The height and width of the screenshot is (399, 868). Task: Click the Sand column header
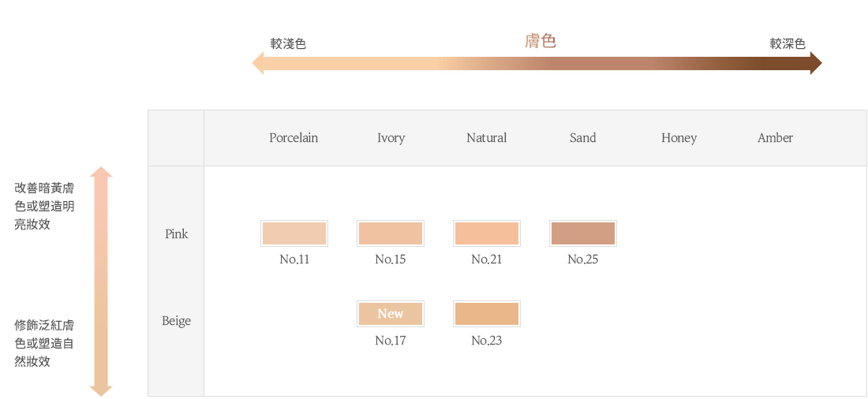[583, 138]
